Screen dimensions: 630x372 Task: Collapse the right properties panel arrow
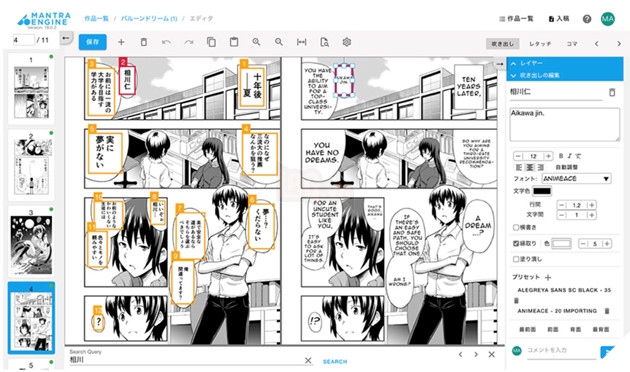(499, 64)
